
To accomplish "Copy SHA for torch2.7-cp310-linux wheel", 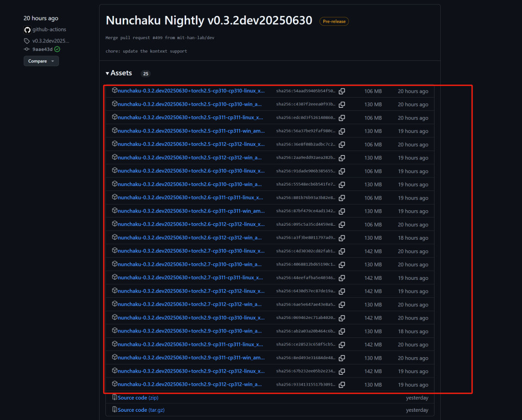I will point(342,251).
